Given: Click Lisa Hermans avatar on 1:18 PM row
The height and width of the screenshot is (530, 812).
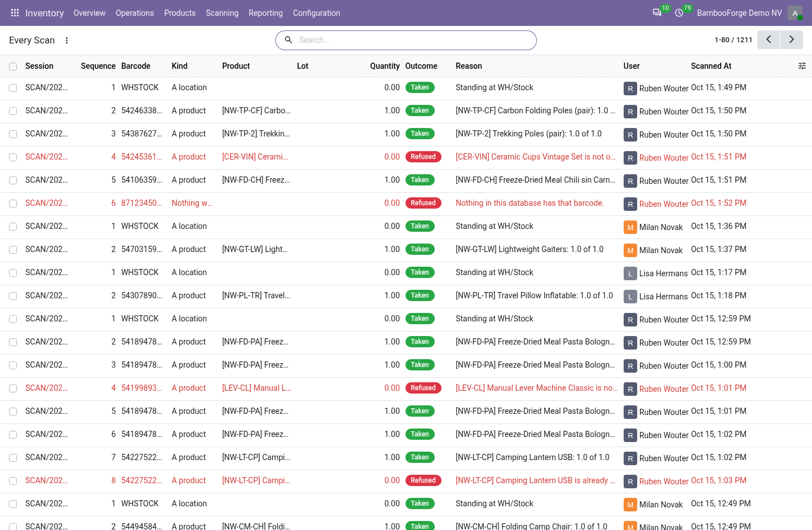Looking at the screenshot, I should (630, 297).
